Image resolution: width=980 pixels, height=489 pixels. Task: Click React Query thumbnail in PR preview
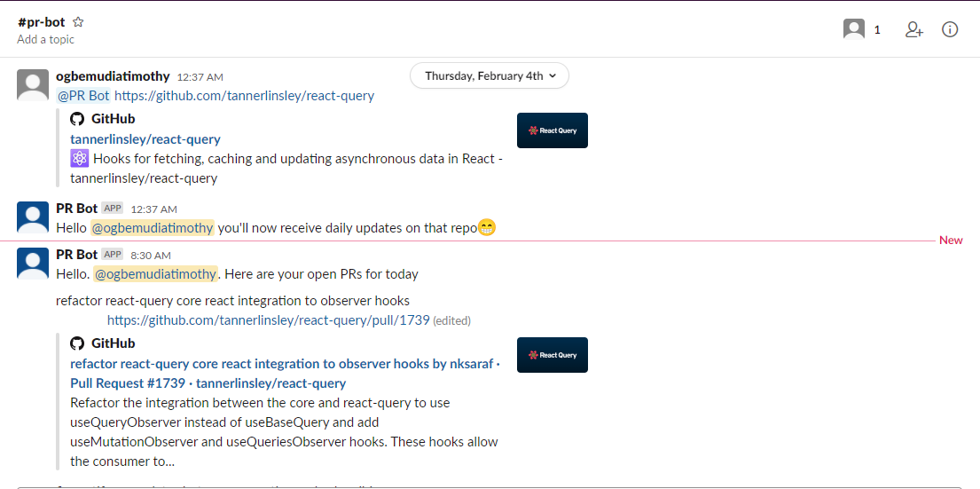[552, 355]
